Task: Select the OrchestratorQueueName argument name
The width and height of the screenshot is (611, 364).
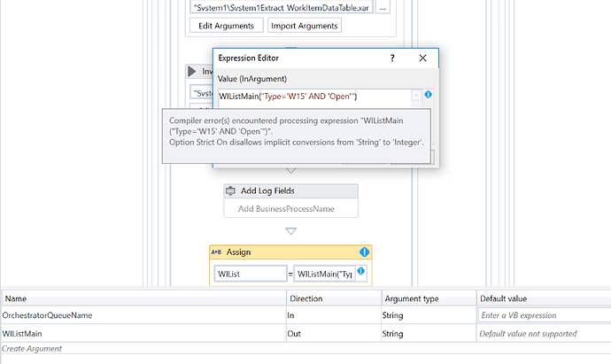Action: click(47, 315)
